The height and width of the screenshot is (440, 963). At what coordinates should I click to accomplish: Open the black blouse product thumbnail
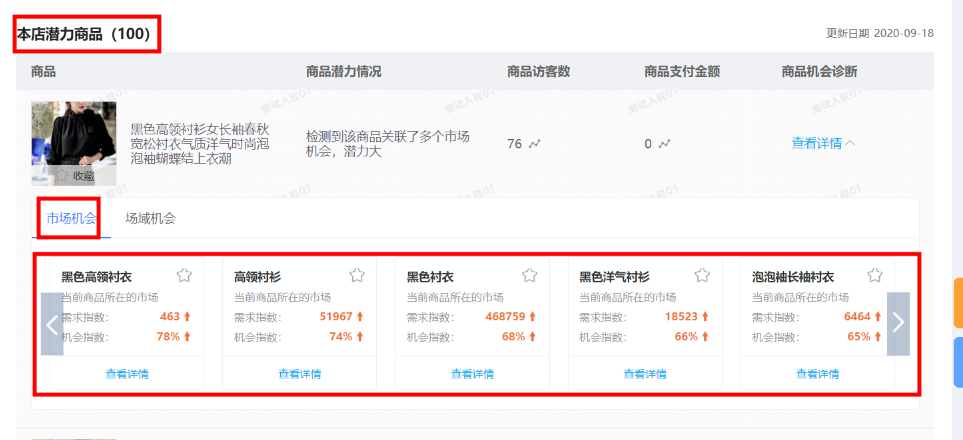click(x=74, y=143)
